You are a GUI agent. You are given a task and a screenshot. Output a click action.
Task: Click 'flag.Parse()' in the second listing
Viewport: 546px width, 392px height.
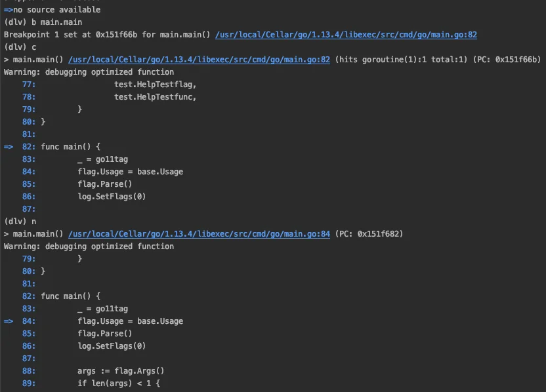pyautogui.click(x=105, y=334)
